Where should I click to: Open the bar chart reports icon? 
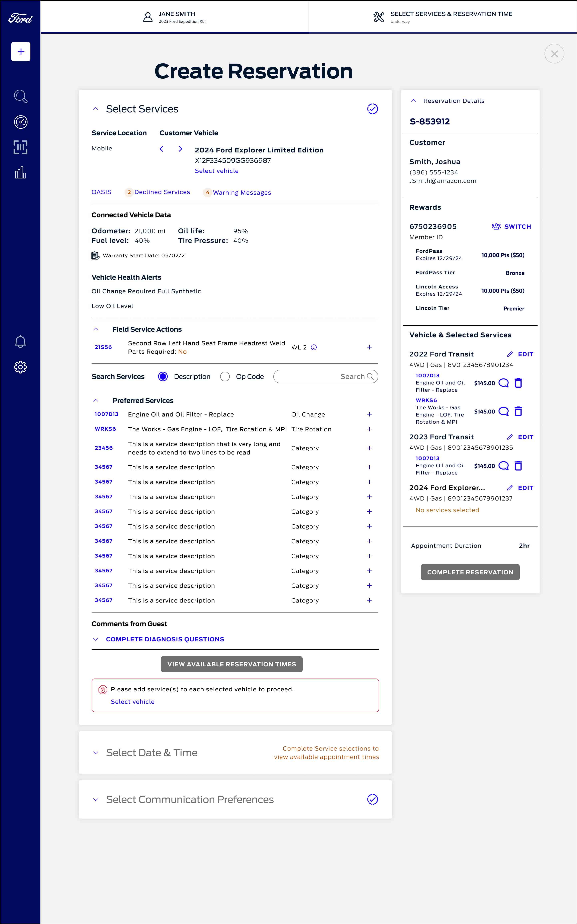tap(21, 173)
